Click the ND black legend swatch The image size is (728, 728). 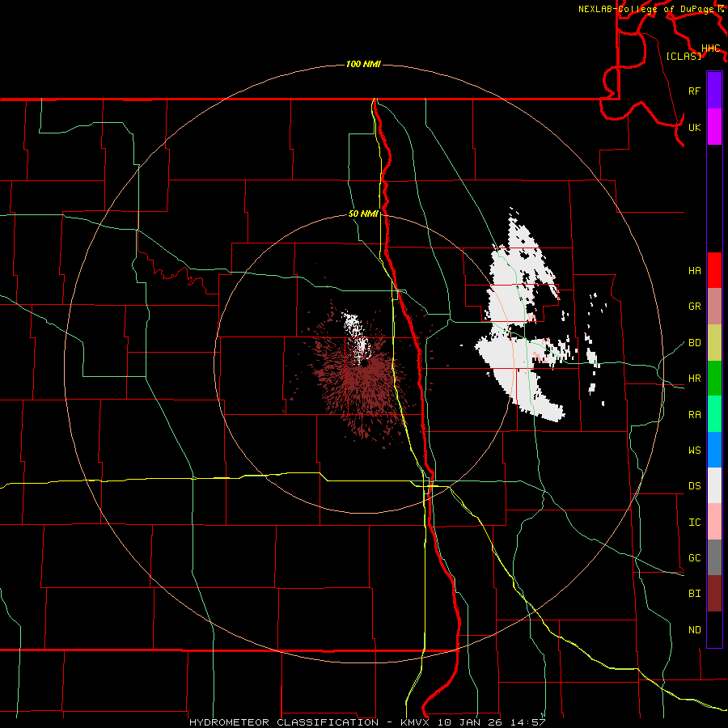click(714, 629)
